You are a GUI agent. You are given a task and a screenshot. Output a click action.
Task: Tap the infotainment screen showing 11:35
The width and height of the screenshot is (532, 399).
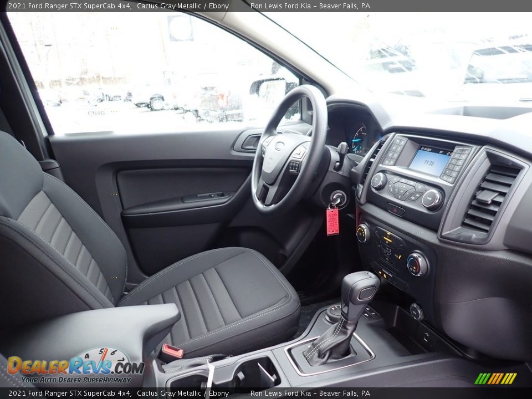pyautogui.click(x=429, y=162)
